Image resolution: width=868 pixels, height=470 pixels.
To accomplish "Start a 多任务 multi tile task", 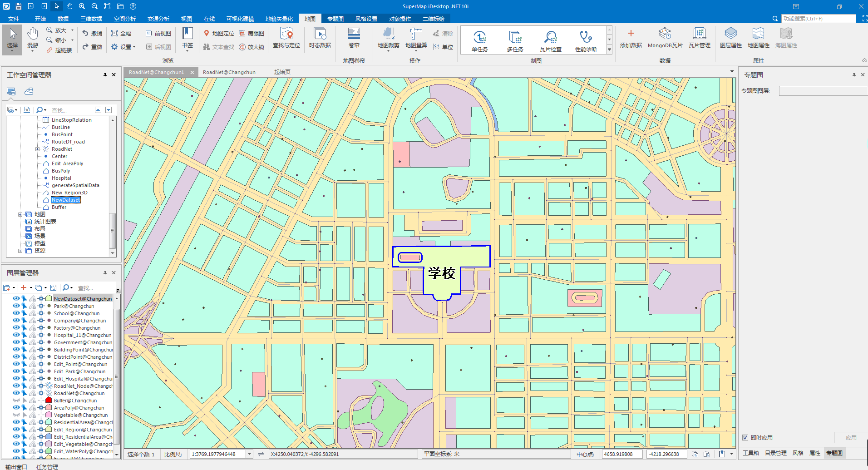I will [515, 41].
